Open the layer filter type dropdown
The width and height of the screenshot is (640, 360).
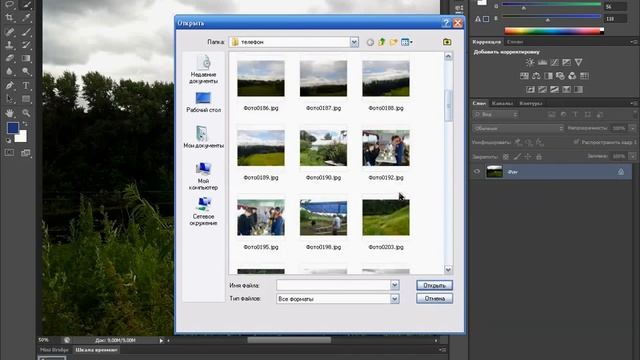(496, 115)
